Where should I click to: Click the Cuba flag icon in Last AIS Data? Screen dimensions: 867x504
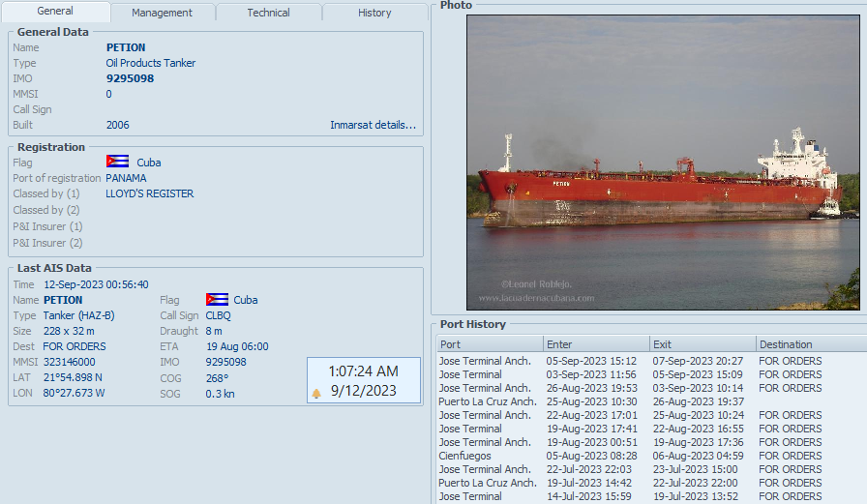coord(217,300)
